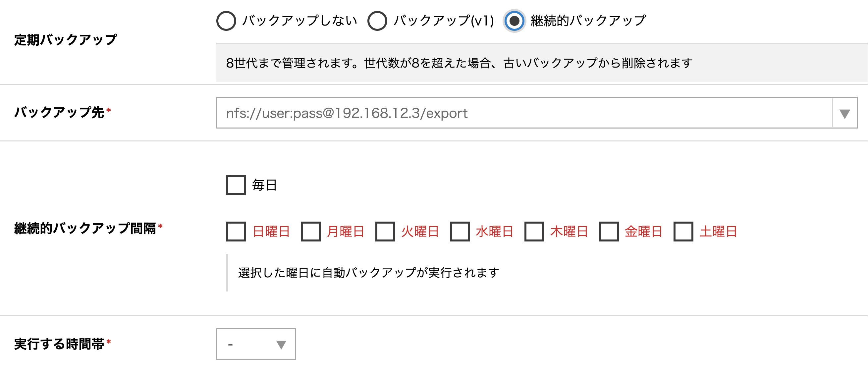Click the 8世代まで管理されます info message
The image size is (868, 369).
459,63
